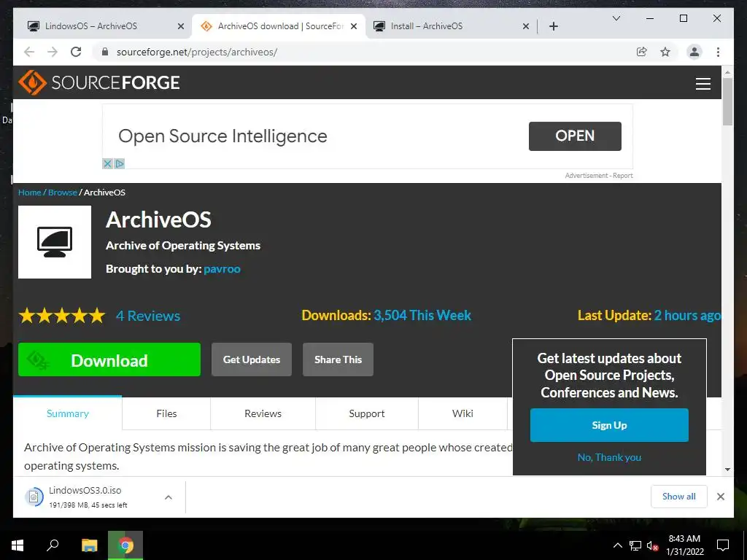The height and width of the screenshot is (560, 747).
Task: Click the SourceForge logo
Action: tap(99, 82)
